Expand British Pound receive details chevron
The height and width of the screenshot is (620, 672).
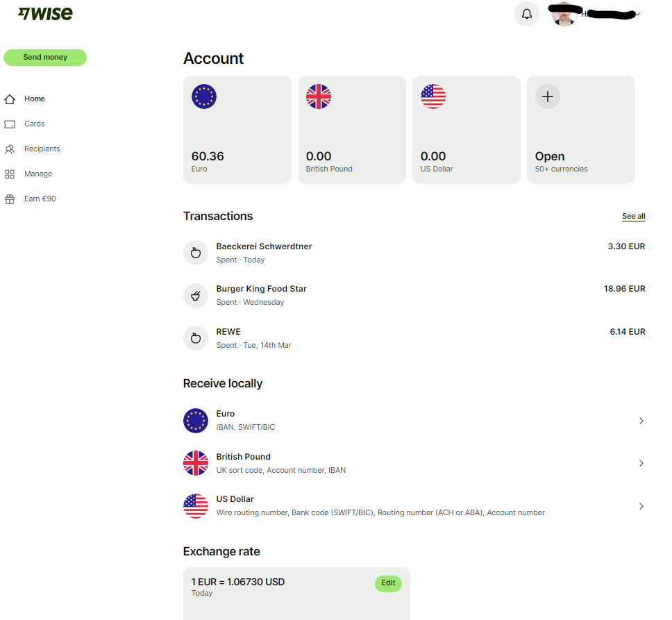point(641,463)
